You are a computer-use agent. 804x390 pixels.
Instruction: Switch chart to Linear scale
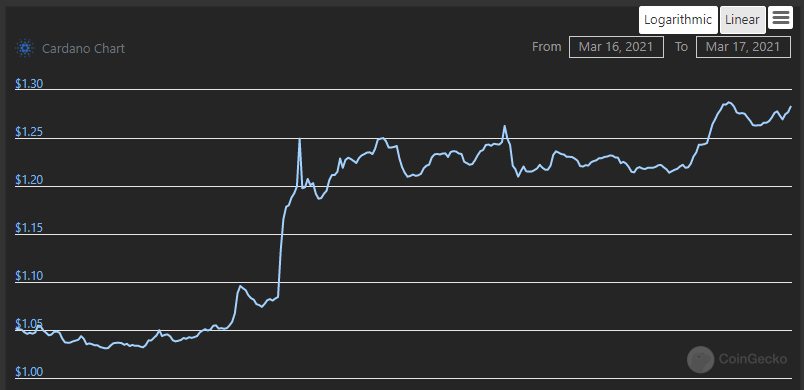tap(742, 20)
